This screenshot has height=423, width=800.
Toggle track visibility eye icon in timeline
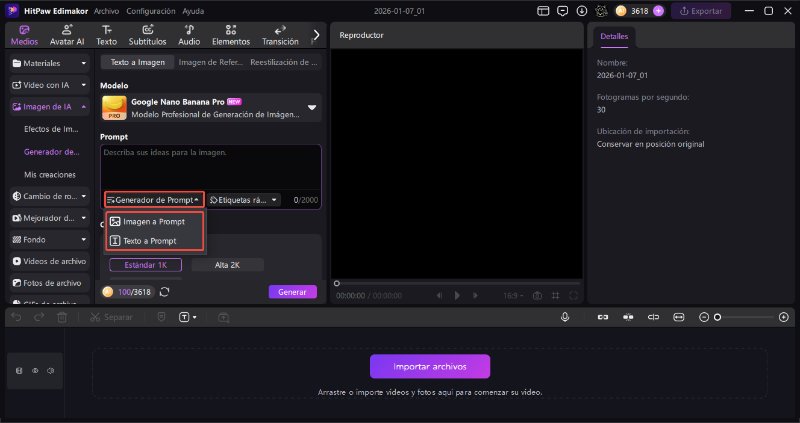(x=35, y=371)
